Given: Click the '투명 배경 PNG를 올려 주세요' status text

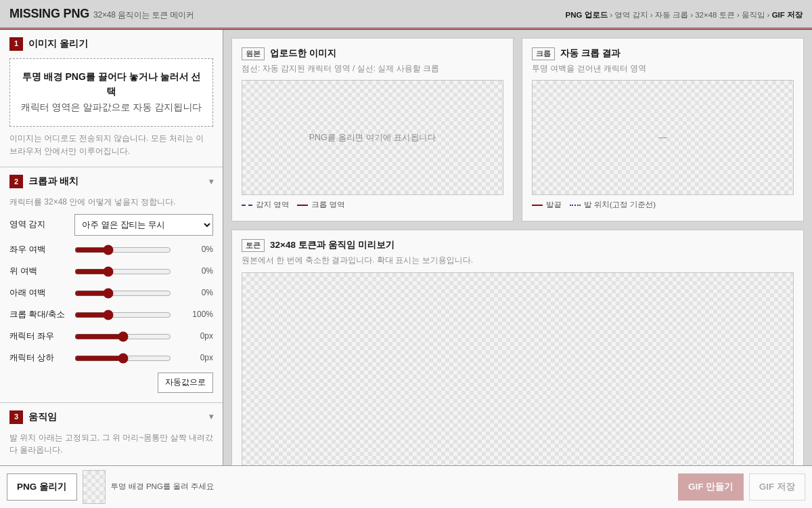Looking at the screenshot, I should tap(162, 487).
